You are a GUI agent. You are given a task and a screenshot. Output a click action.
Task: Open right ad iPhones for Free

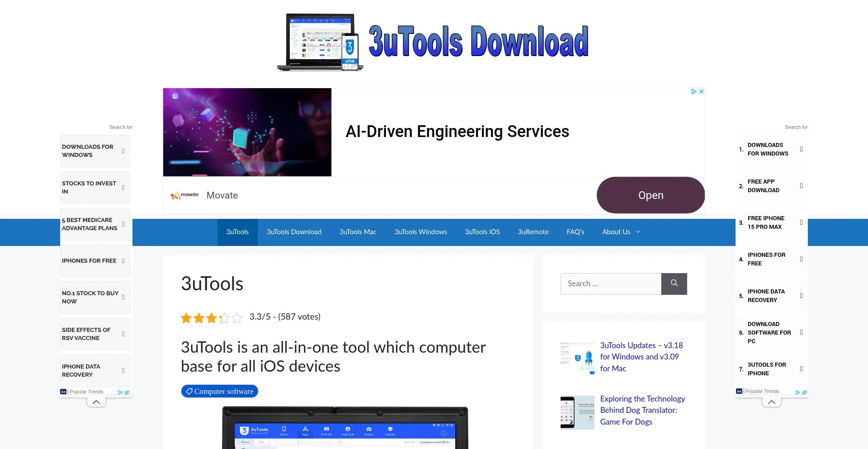point(771,259)
